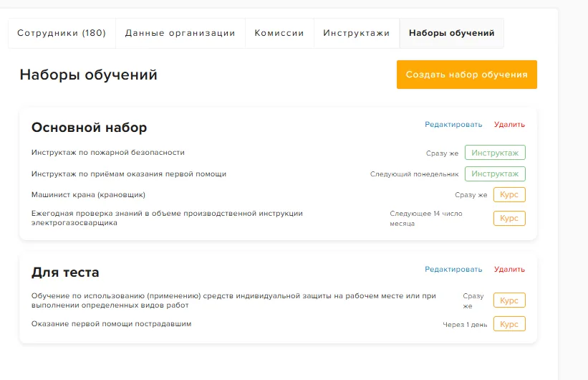
Task: Click Инструктаж badge for первой помощи row
Action: (495, 174)
